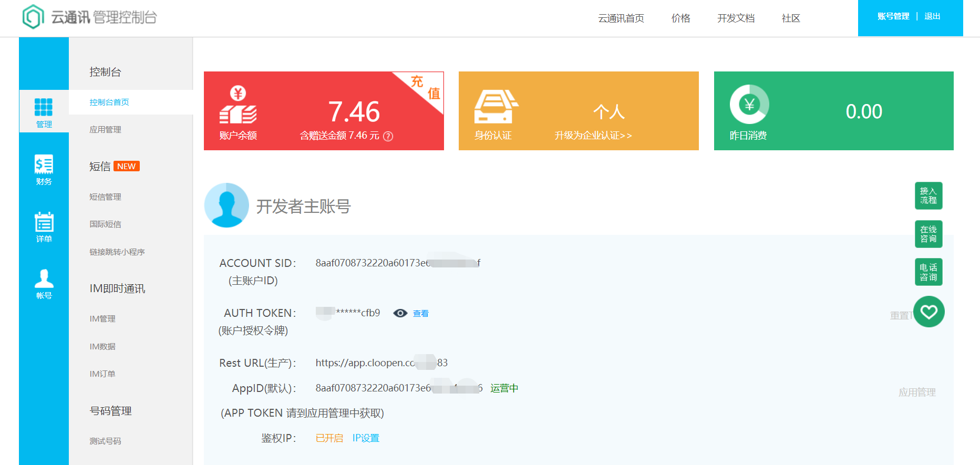Click the 运营中 status text
The width and height of the screenshot is (980, 465).
pos(504,388)
